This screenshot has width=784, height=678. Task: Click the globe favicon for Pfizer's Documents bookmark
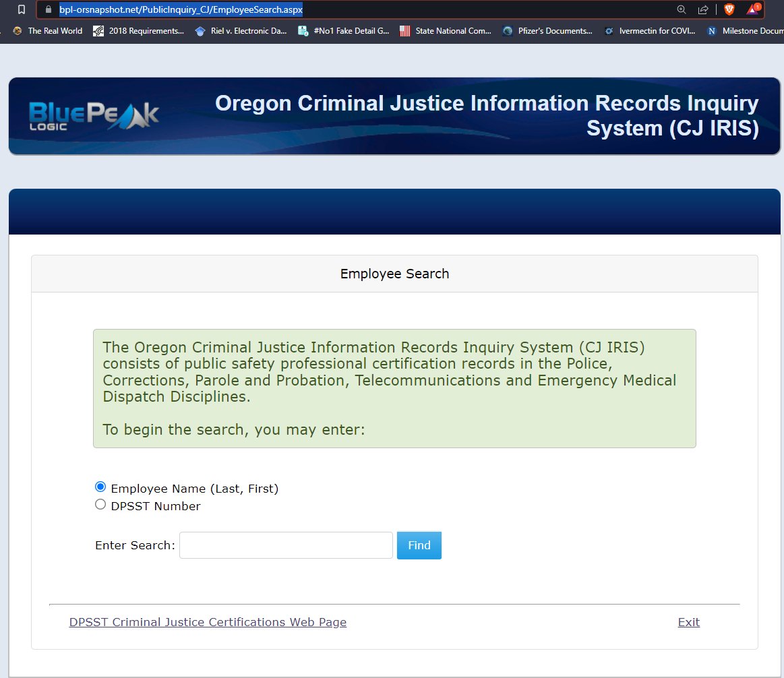click(507, 31)
